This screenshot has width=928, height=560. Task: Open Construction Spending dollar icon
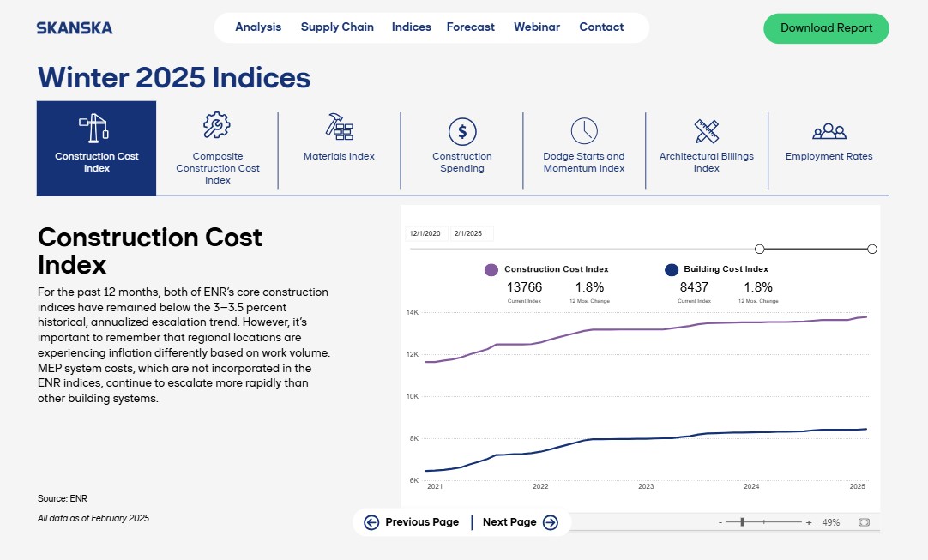462,131
